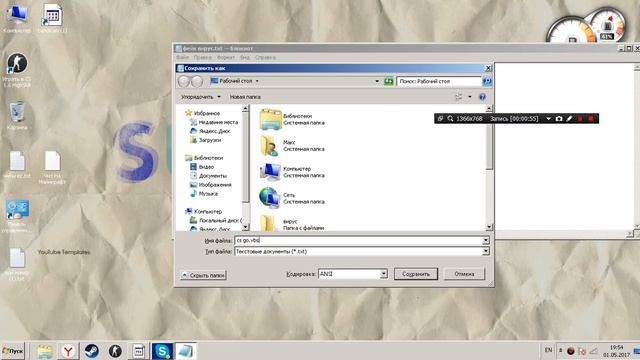Click the Отмена button
Image resolution: width=640 pixels, height=360 pixels.
464,274
